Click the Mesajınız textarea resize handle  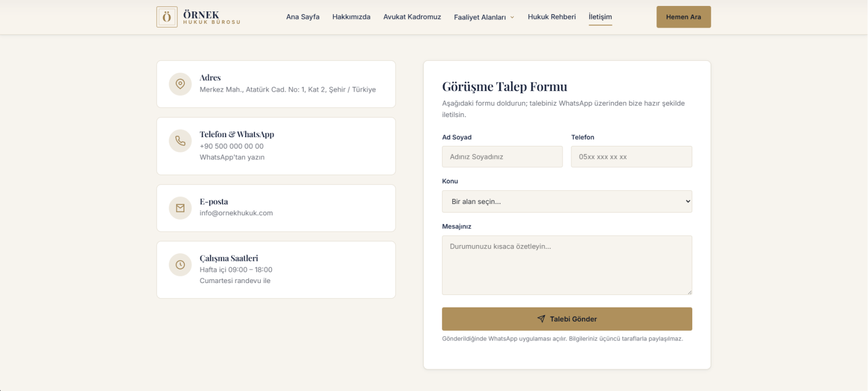click(689, 292)
